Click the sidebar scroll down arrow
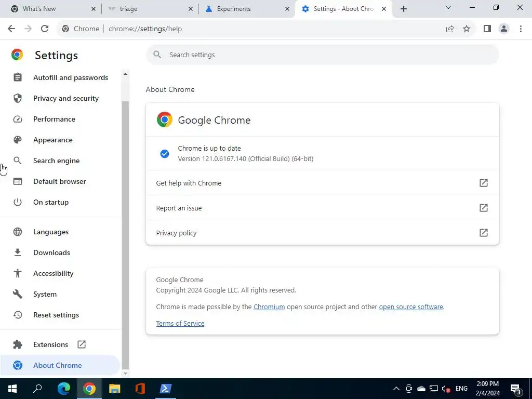 (125, 373)
